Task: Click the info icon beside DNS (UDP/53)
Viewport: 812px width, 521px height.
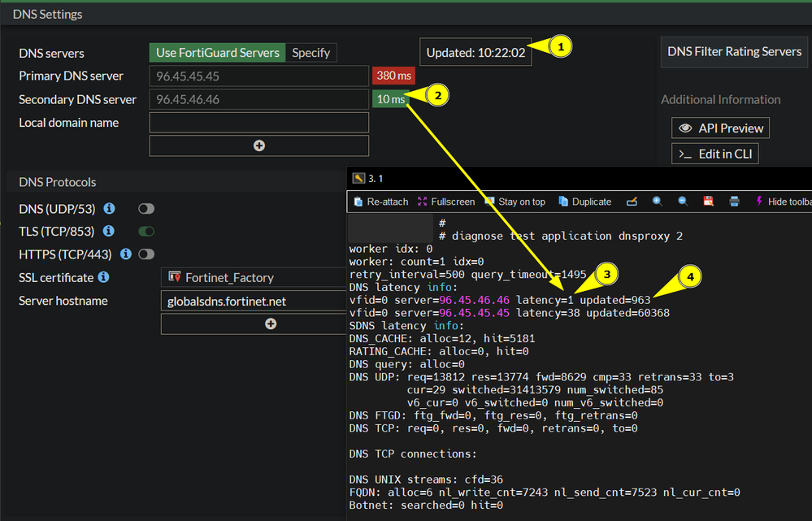Action: (110, 209)
